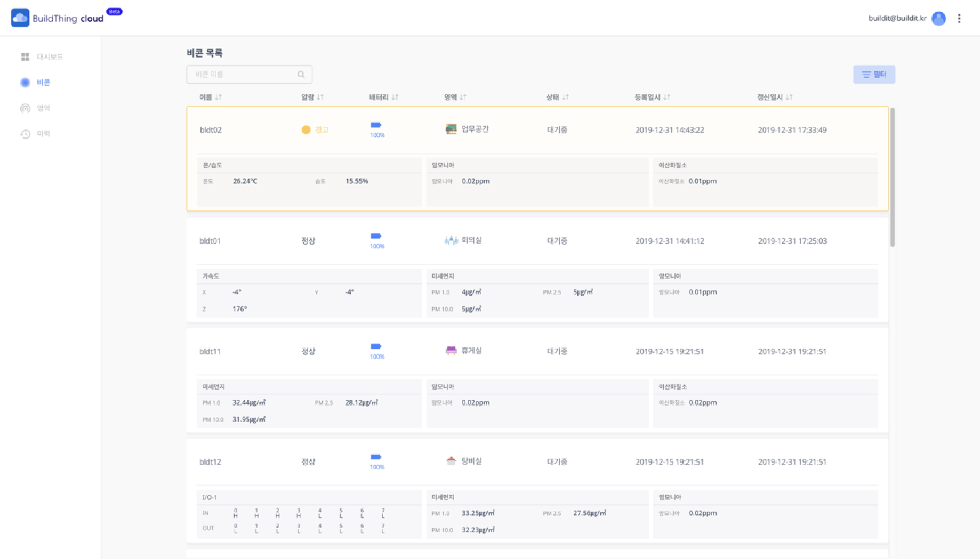Click the 비콘 목록 page title

pos(204,53)
